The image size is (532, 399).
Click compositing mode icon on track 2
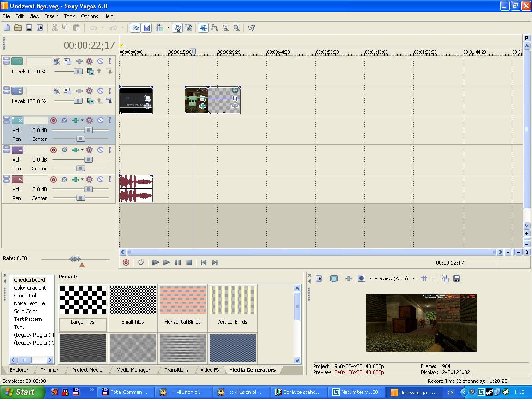(90, 101)
